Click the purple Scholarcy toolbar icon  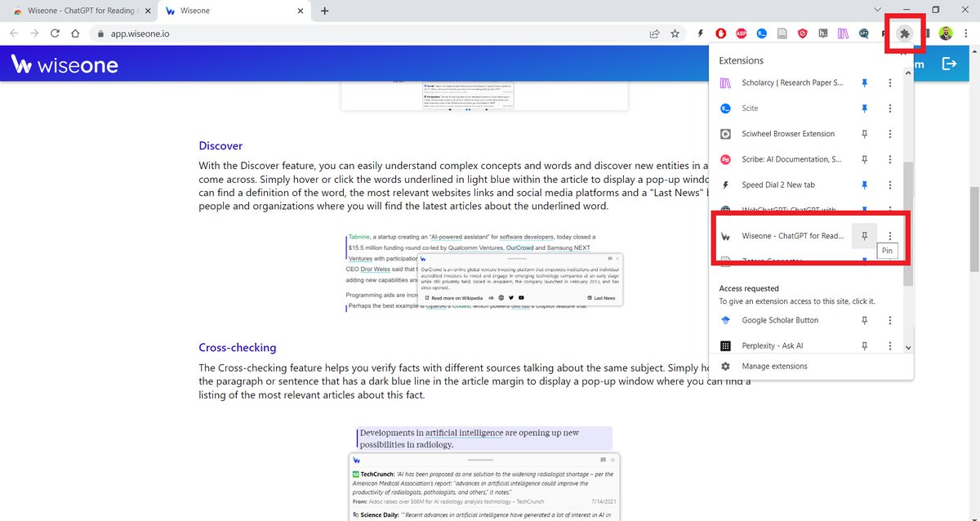[843, 33]
